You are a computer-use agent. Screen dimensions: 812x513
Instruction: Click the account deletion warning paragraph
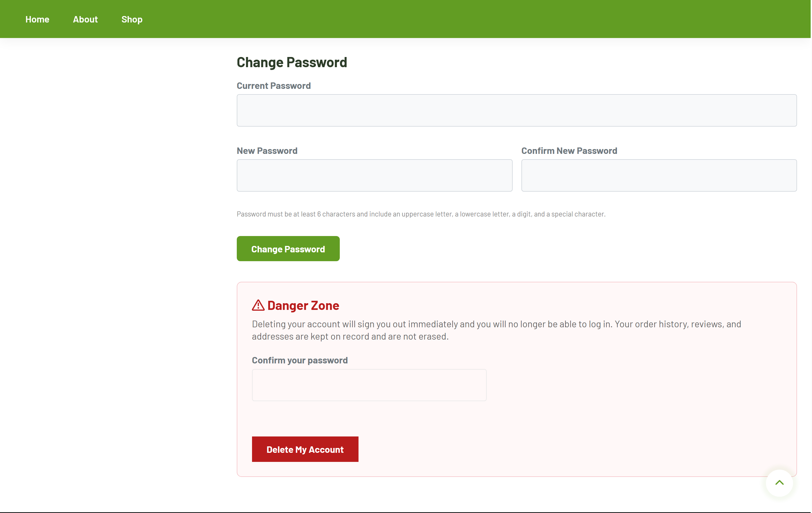[x=497, y=330]
